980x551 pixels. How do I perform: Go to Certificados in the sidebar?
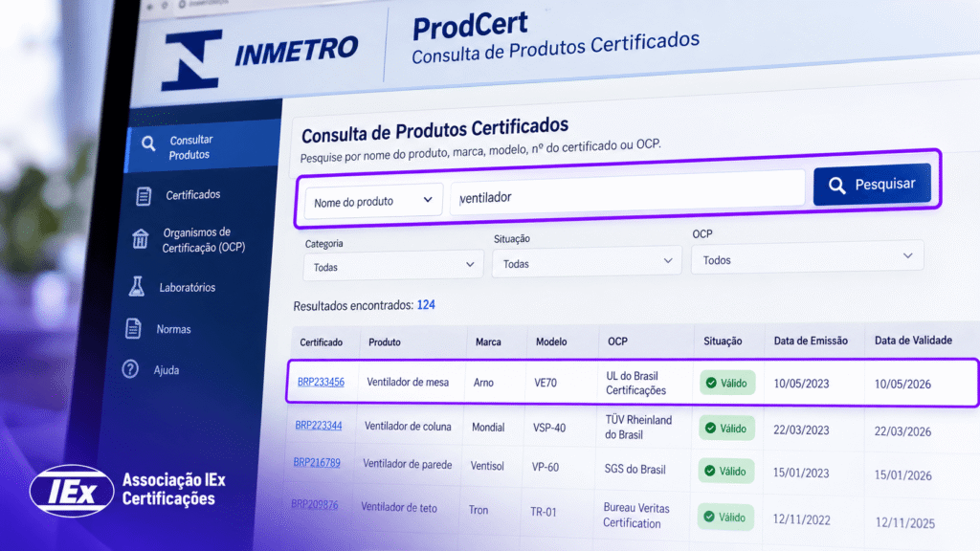(x=192, y=195)
